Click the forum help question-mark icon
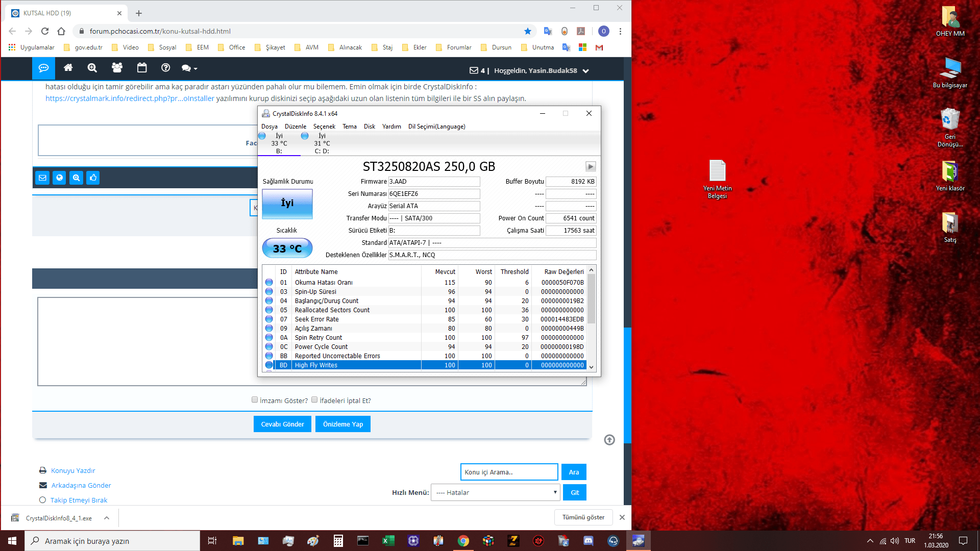The image size is (980, 551). click(x=165, y=68)
